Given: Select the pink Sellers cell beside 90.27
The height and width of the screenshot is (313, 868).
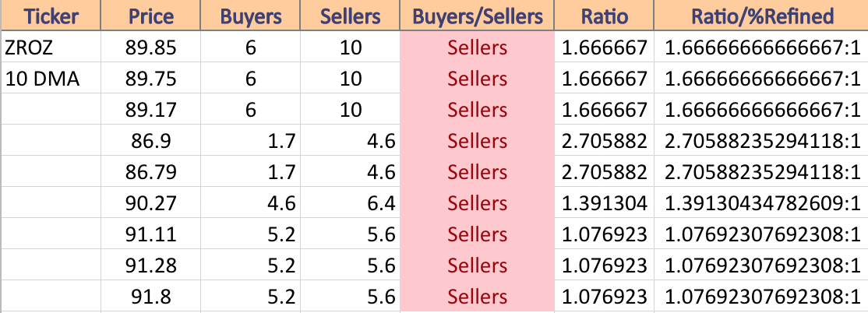Looking at the screenshot, I should 477,202.
